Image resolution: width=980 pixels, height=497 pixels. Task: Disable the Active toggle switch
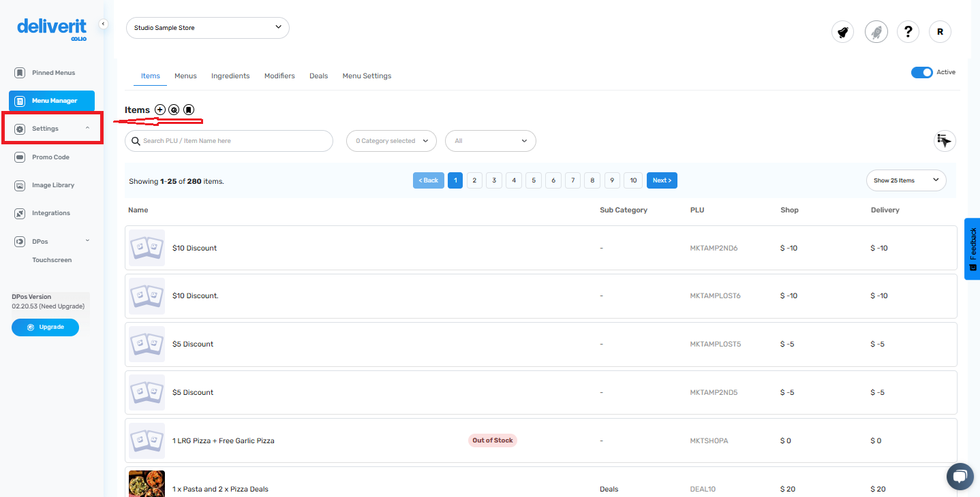(x=922, y=71)
